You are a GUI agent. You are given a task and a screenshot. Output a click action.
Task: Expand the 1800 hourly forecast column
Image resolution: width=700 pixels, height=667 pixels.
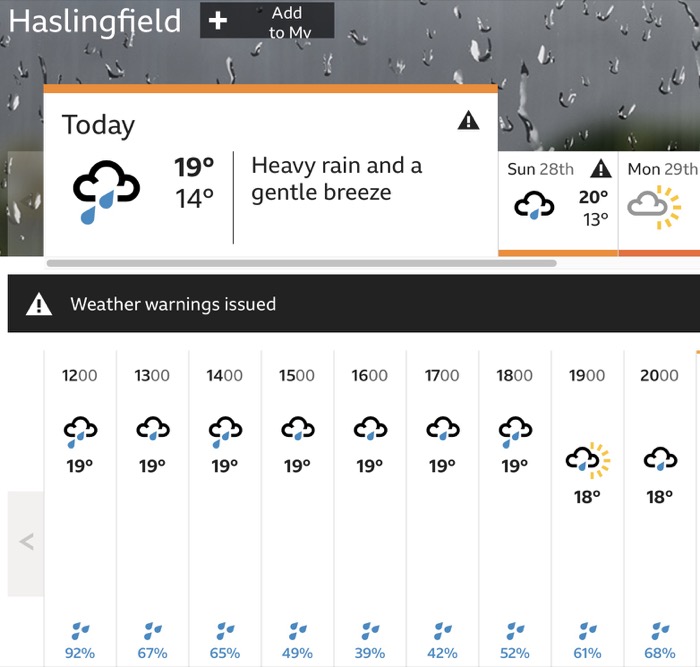coord(515,509)
